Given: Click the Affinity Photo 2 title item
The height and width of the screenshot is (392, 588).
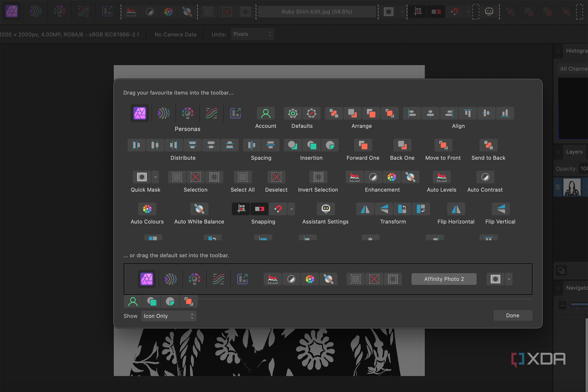Looking at the screenshot, I should [444, 279].
